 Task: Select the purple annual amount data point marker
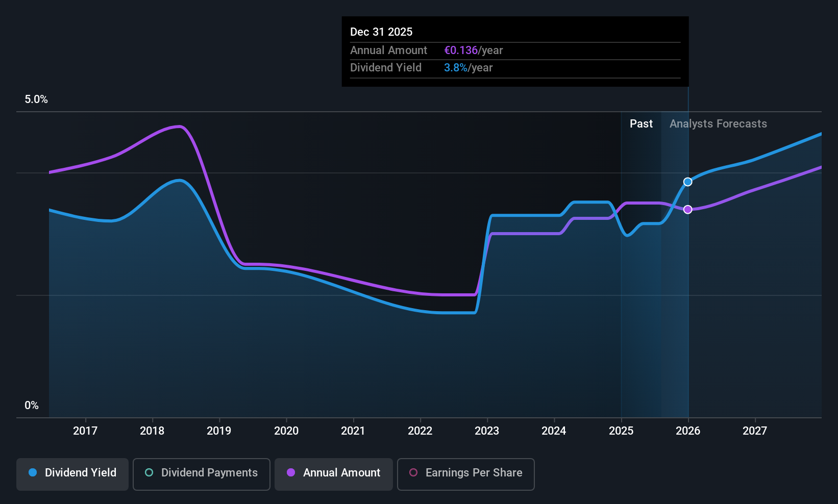click(688, 210)
